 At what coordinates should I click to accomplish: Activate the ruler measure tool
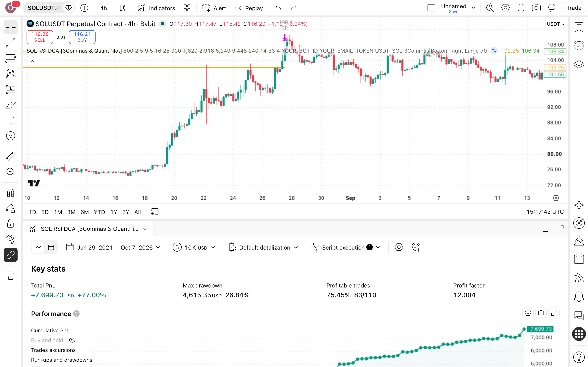pos(10,157)
